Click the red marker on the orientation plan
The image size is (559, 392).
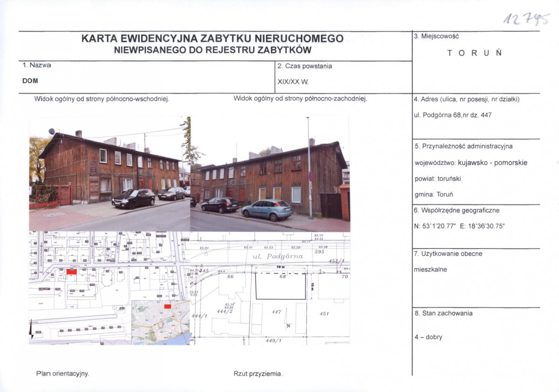click(71, 271)
